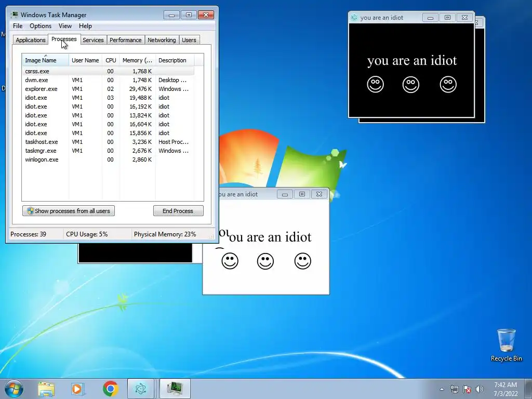
Task: Click the Processes: 39 status bar entry
Action: 36,234
